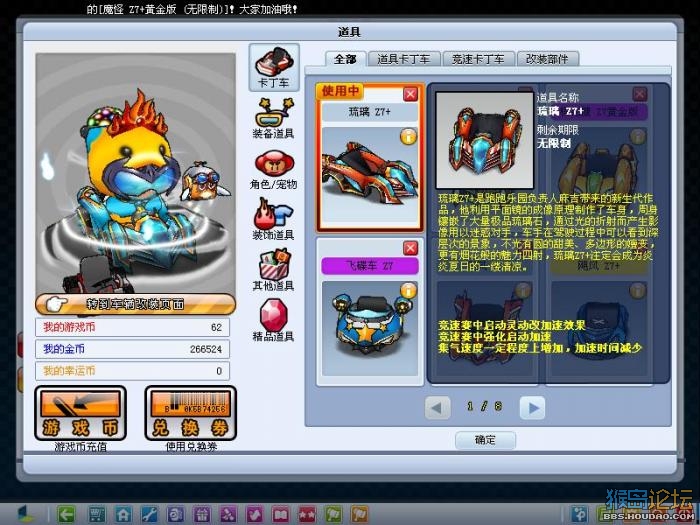Go to next page arrow
700x525 pixels.
pos(532,408)
